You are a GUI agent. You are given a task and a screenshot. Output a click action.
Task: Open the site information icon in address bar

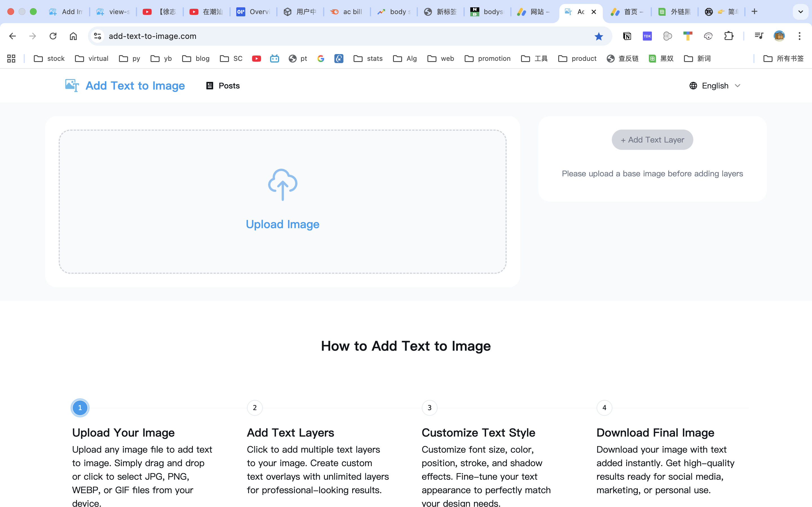(98, 36)
